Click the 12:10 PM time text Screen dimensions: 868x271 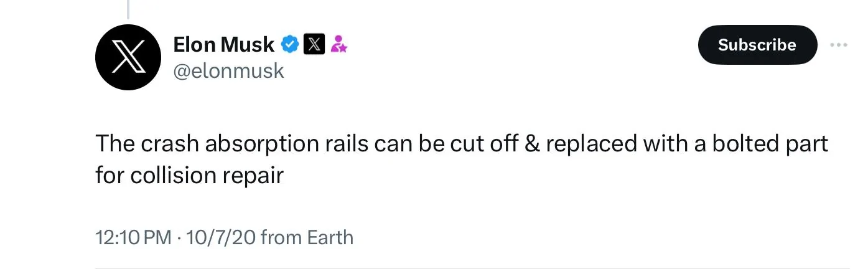click(132, 237)
